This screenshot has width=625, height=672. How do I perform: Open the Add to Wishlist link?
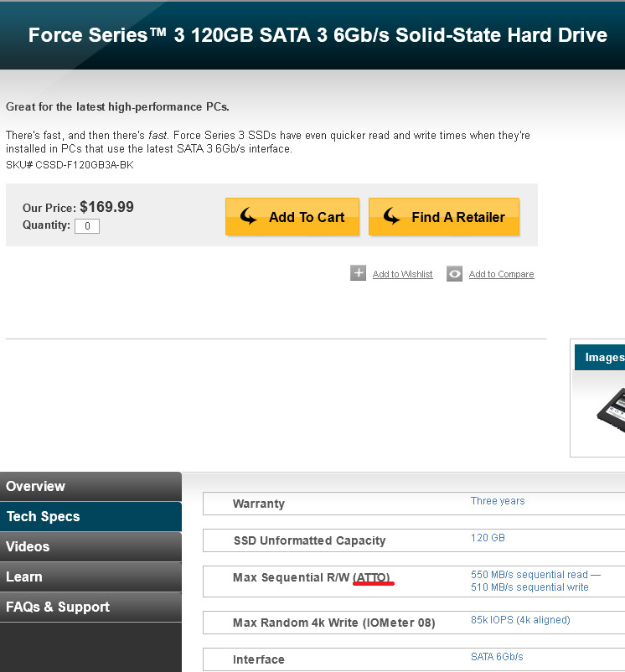click(403, 274)
